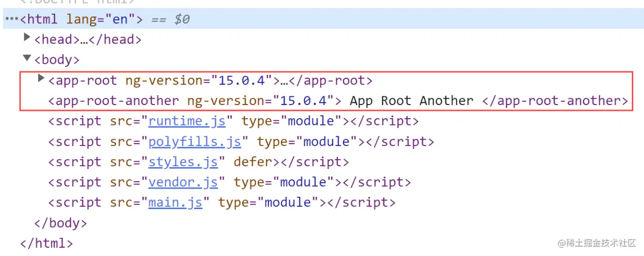Click the closing </body> tag
644x256 pixels.
(x=60, y=223)
